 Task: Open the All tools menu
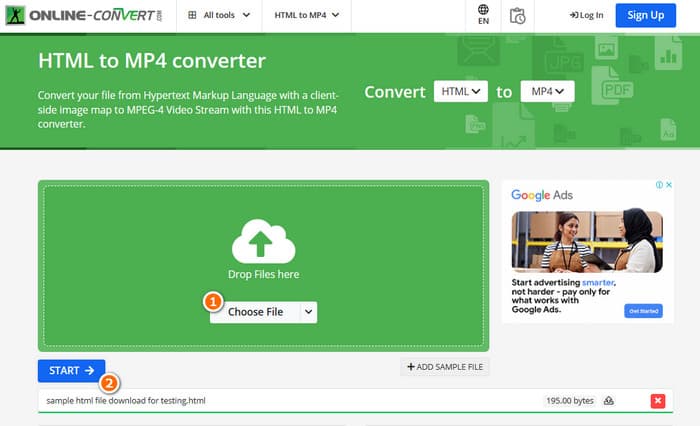218,16
